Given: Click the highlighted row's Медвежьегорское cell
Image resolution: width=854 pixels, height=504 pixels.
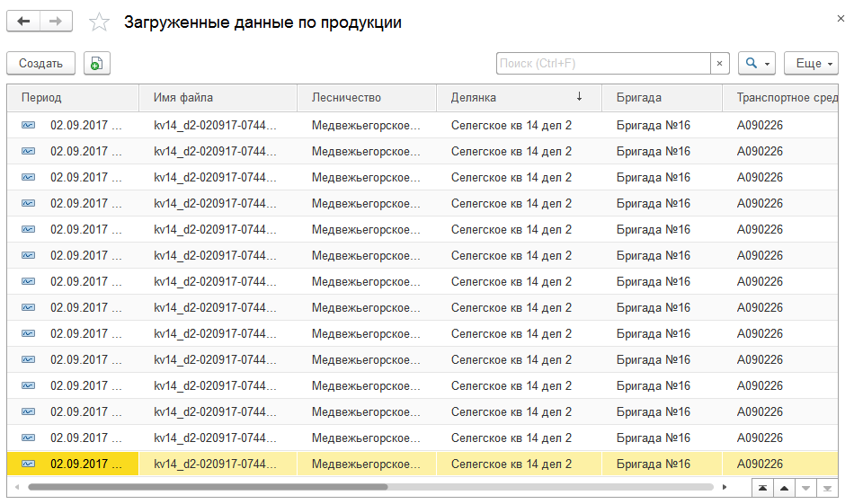Looking at the screenshot, I should (366, 464).
